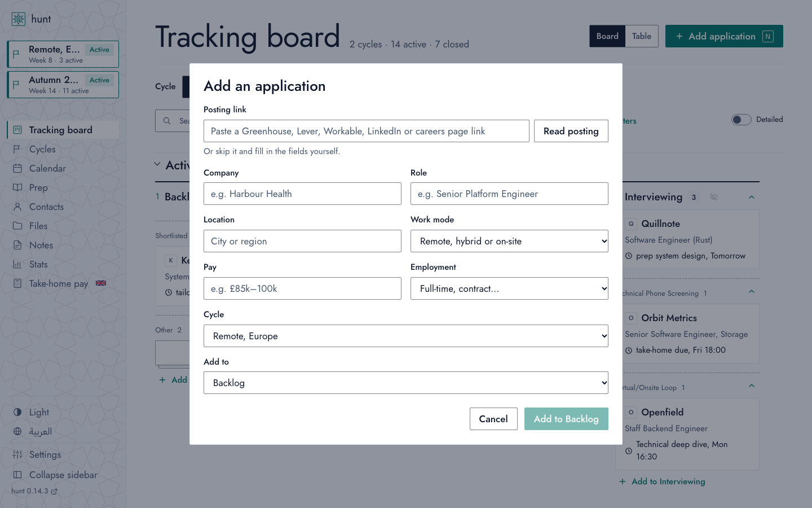Open Tracking board in sidebar
The image size is (812, 508).
[x=63, y=130]
